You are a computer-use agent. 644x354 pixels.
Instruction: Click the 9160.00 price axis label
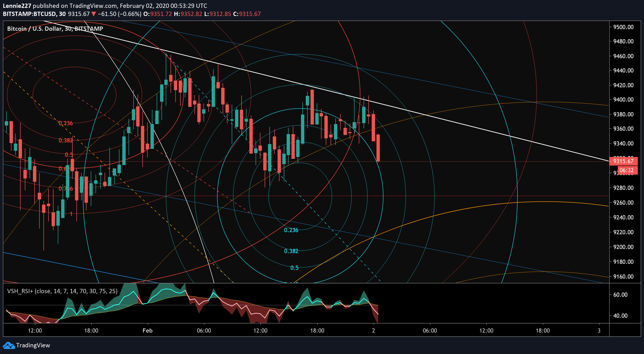[x=623, y=277]
